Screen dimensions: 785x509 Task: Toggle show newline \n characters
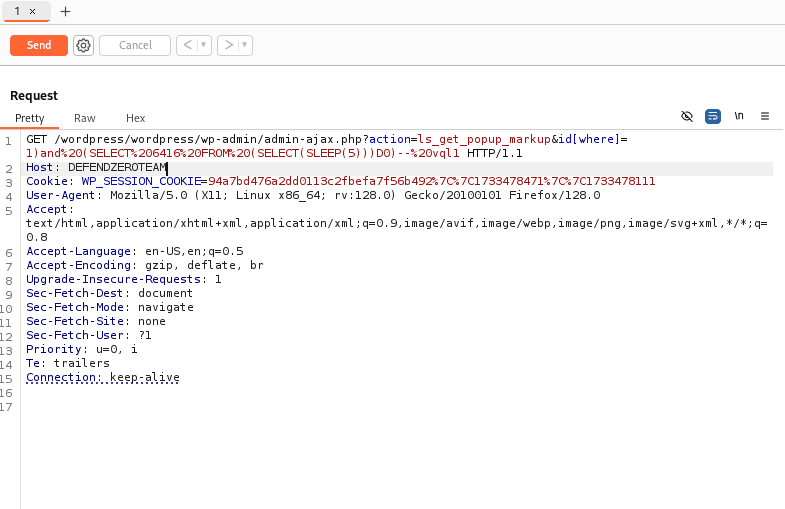click(739, 116)
